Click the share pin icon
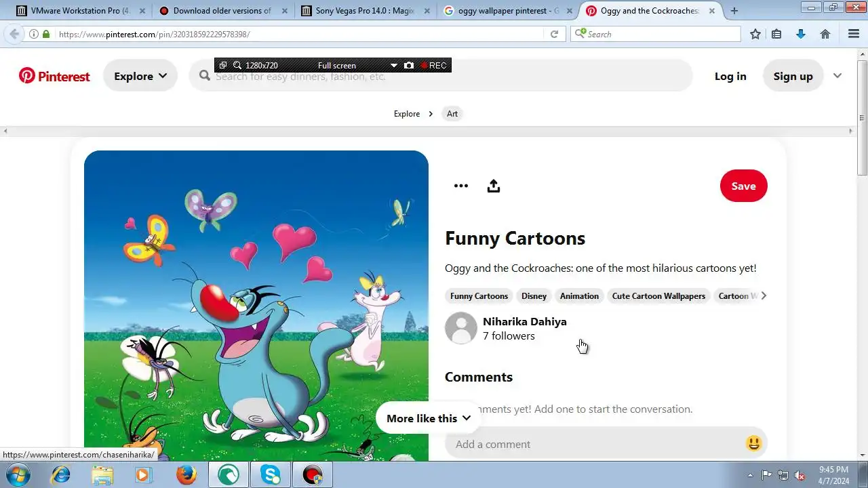The height and width of the screenshot is (488, 868). coord(494,186)
